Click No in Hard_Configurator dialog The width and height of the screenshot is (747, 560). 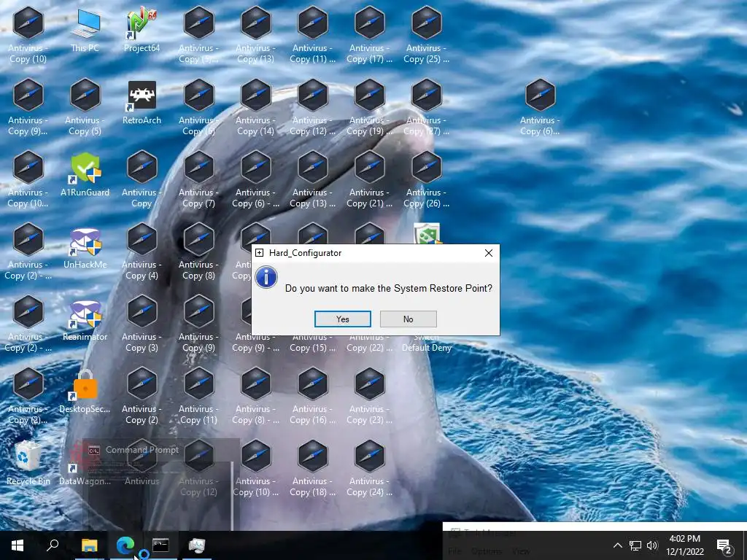click(409, 319)
